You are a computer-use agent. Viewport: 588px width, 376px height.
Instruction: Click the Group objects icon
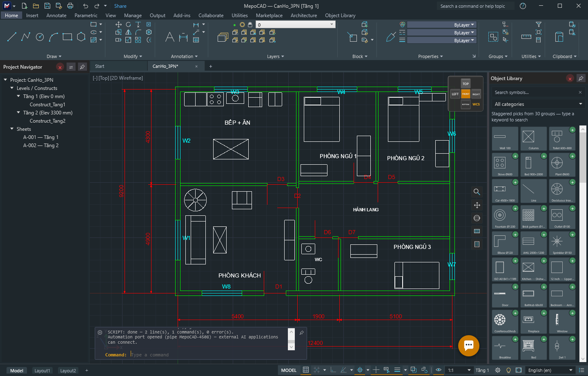pos(493,37)
